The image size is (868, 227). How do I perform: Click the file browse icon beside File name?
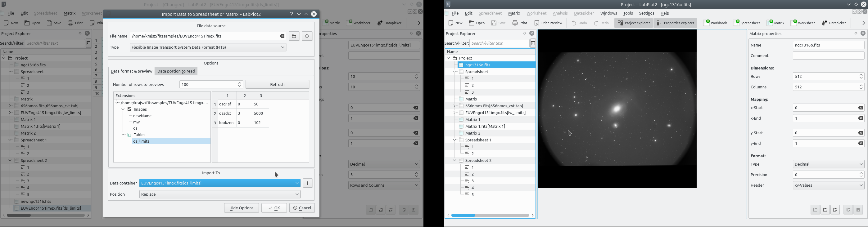click(294, 36)
